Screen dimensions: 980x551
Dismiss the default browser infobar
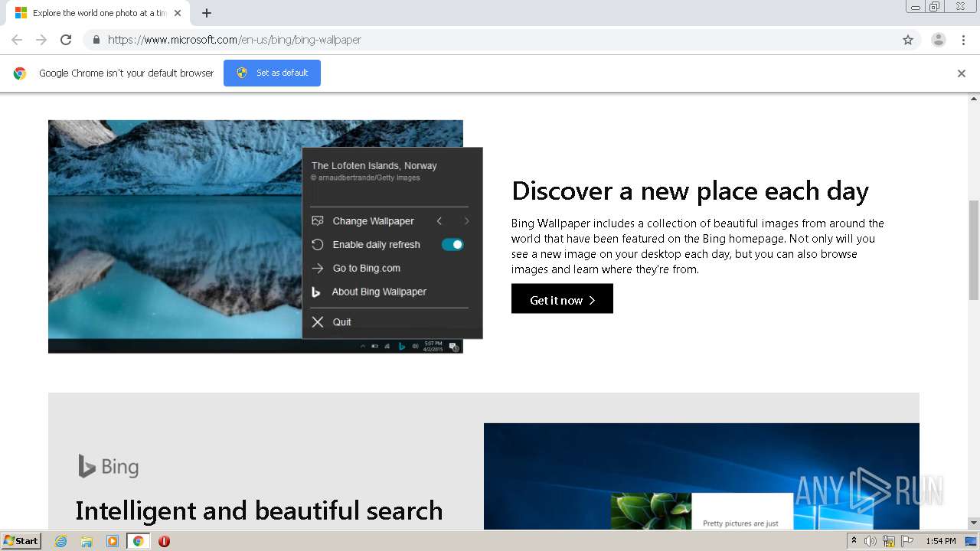[x=962, y=73]
